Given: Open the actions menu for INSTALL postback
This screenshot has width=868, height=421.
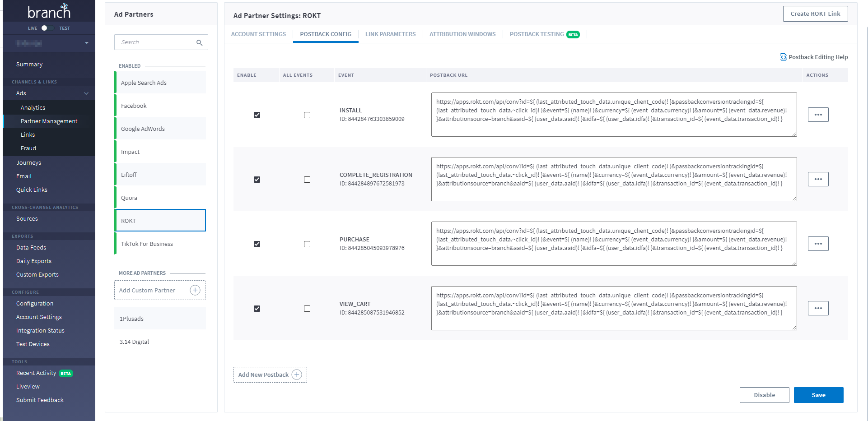Looking at the screenshot, I should [x=818, y=115].
